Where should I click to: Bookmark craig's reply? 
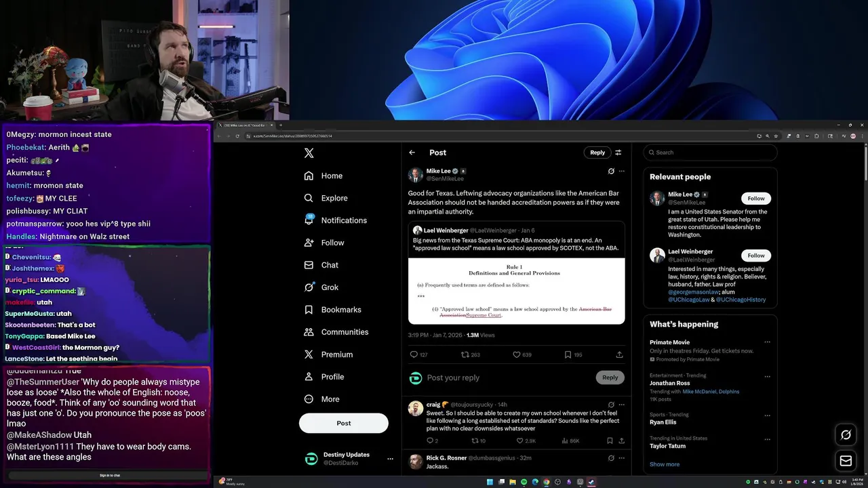[x=611, y=441]
